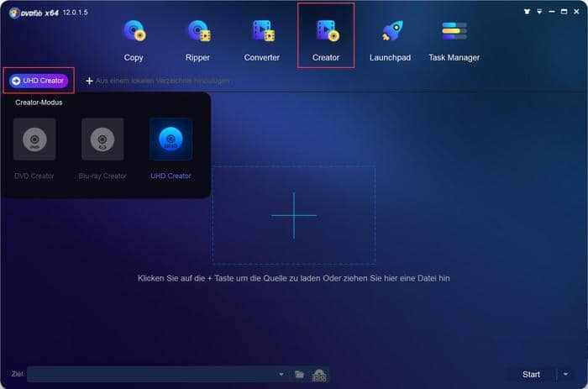The width and height of the screenshot is (588, 389).
Task: Expand the arrow next to Start
Action: click(x=566, y=374)
